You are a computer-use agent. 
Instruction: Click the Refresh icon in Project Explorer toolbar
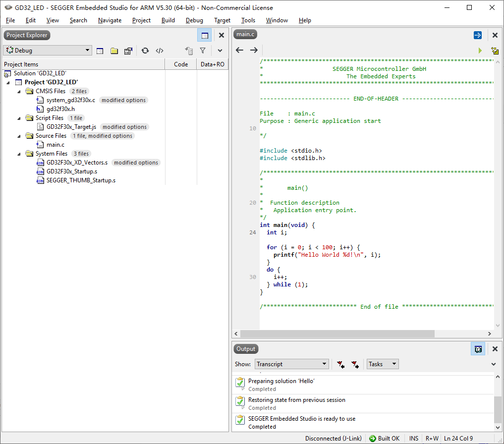click(x=145, y=50)
